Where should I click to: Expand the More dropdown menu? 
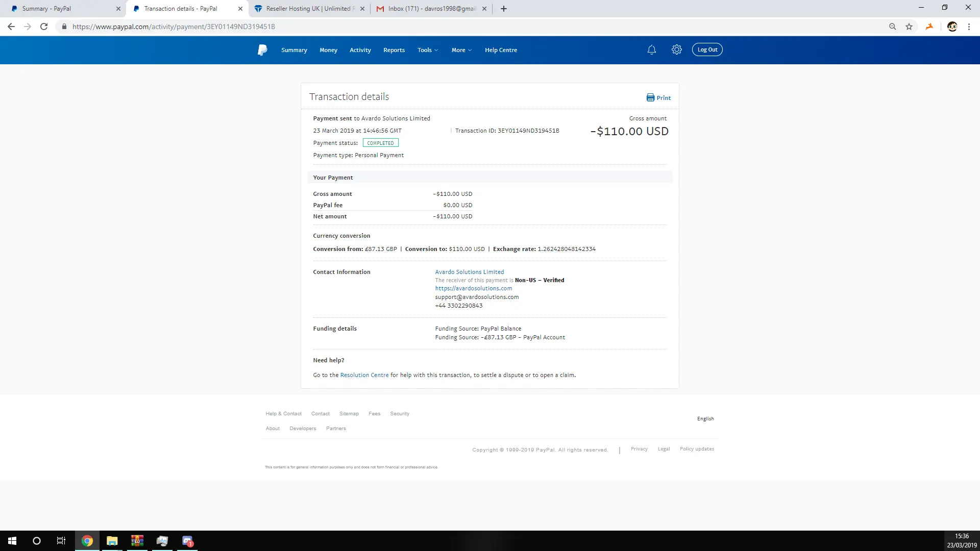point(461,50)
